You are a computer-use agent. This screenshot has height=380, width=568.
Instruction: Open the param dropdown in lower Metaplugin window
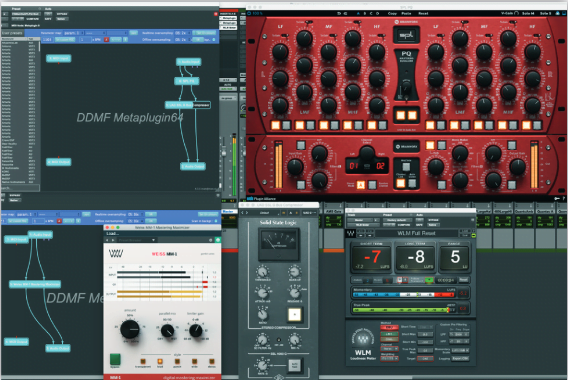click(x=26, y=214)
